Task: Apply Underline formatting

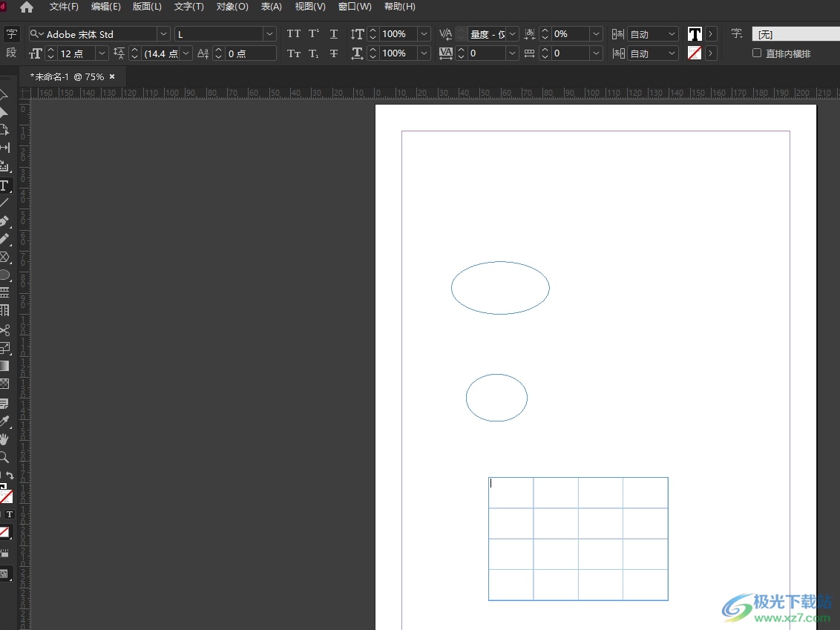Action: point(334,33)
